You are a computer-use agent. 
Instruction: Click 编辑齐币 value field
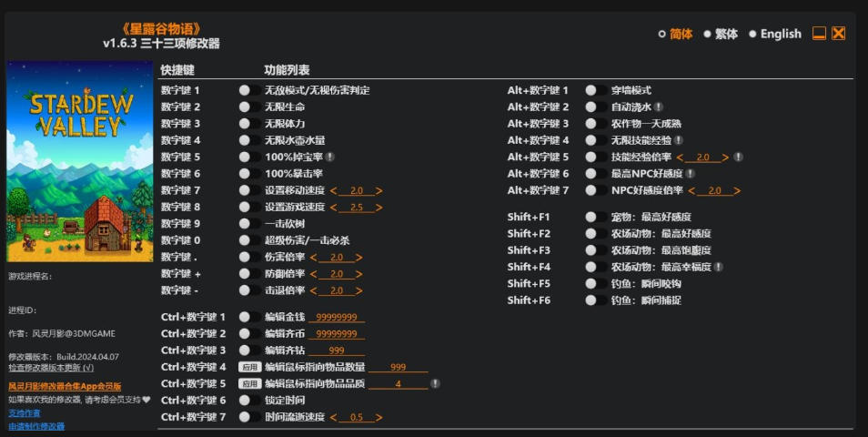pos(337,334)
